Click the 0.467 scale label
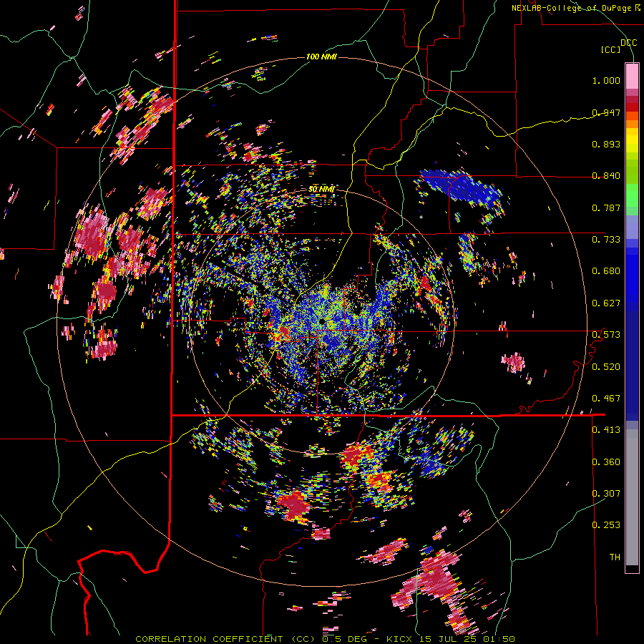 pyautogui.click(x=606, y=399)
